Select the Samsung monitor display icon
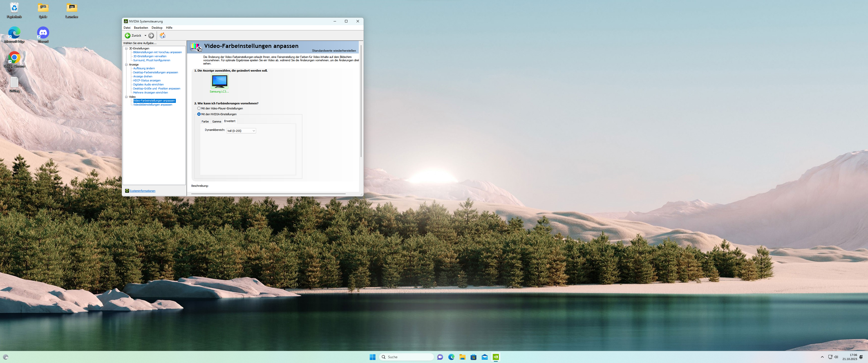Image resolution: width=868 pixels, height=363 pixels. pyautogui.click(x=219, y=81)
